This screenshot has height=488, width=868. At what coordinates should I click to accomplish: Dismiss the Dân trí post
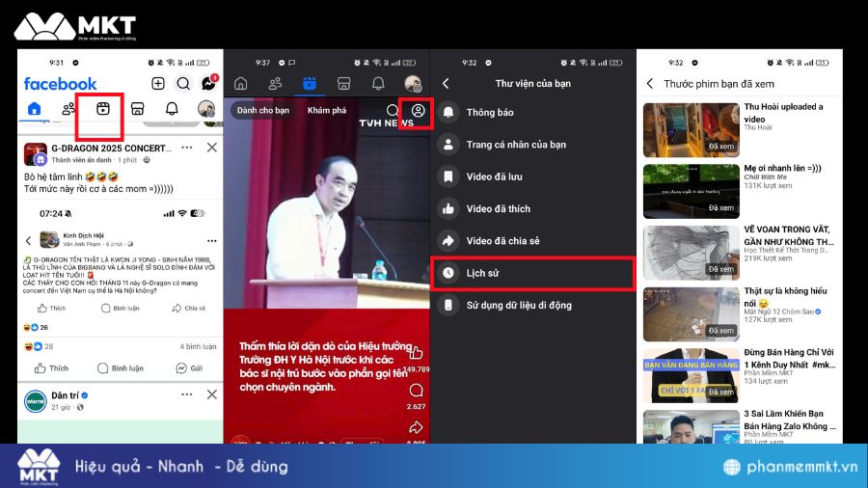(x=212, y=394)
